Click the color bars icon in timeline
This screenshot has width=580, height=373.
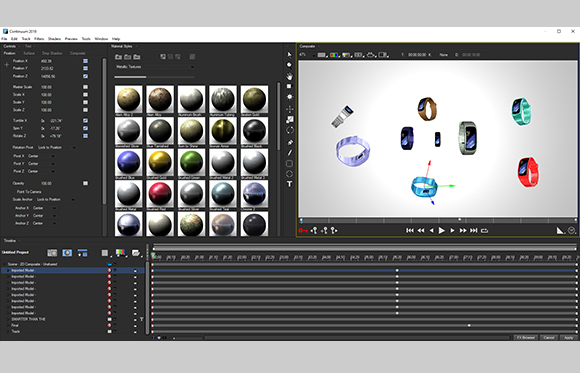(120, 252)
